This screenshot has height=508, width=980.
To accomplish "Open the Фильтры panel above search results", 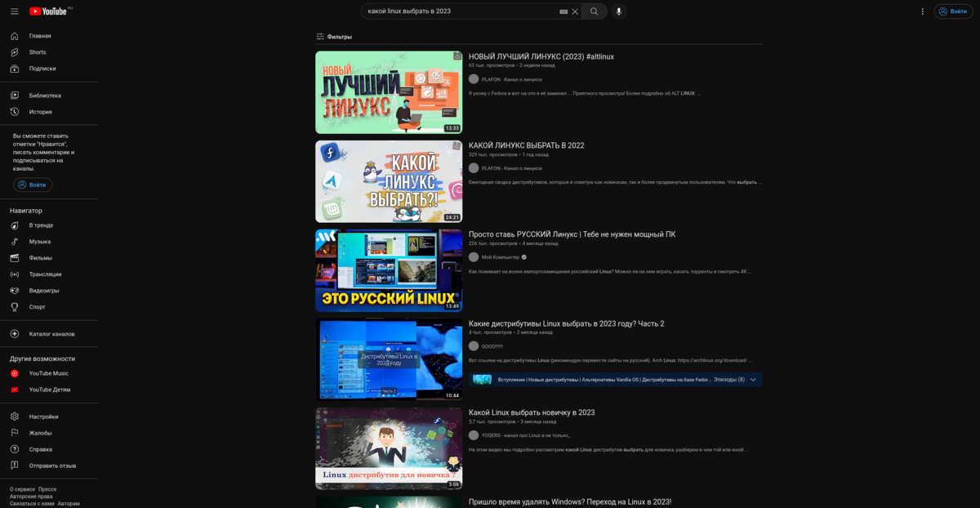I will click(333, 36).
